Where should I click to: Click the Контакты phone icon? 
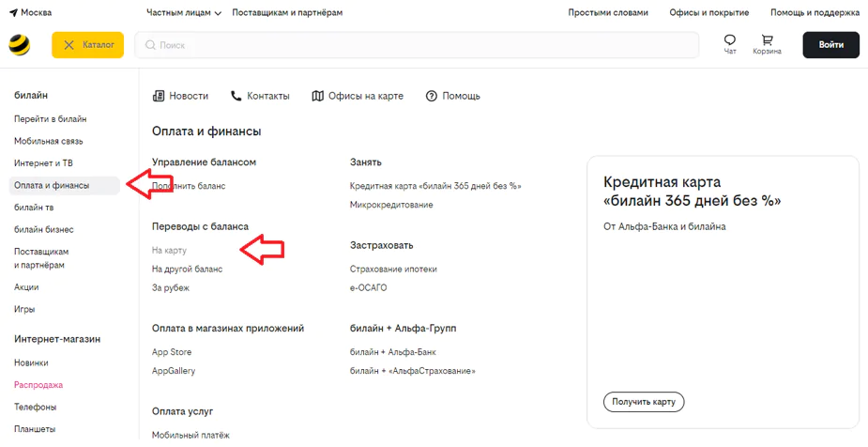click(236, 96)
